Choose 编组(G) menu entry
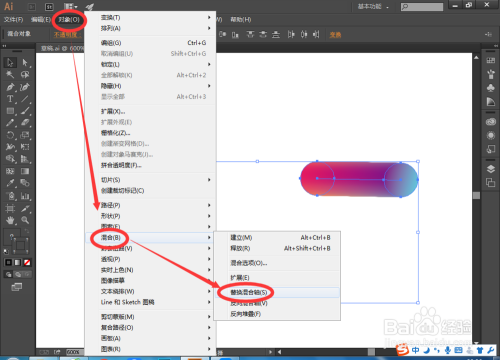The width and height of the screenshot is (500, 360). [151, 43]
